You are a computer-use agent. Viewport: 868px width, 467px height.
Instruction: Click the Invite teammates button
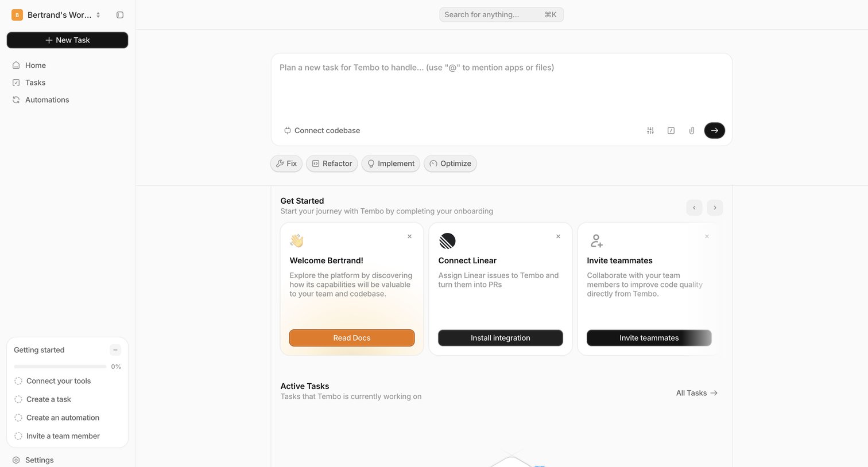coord(649,338)
